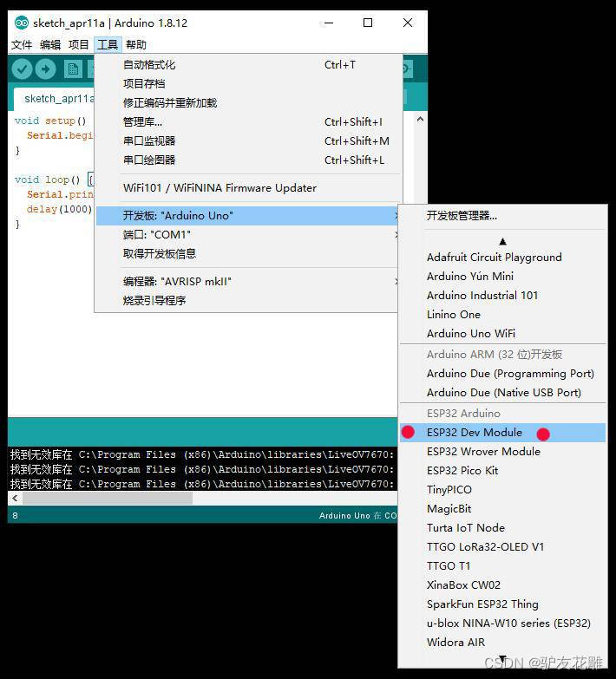Choose 项目存档 from the tools menu
Screen dimensions: 616x679
(x=248, y=83)
